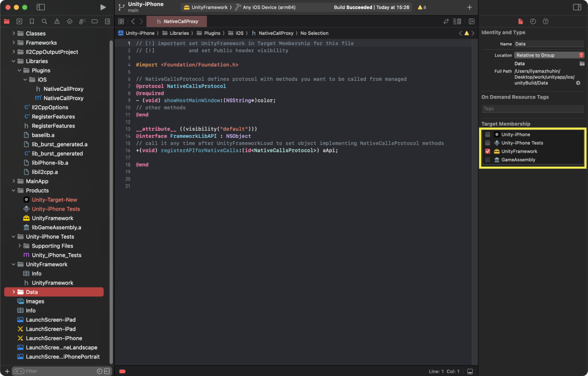588x376 pixels.
Task: Toggle recent files filter clock icon
Action: [99, 371]
